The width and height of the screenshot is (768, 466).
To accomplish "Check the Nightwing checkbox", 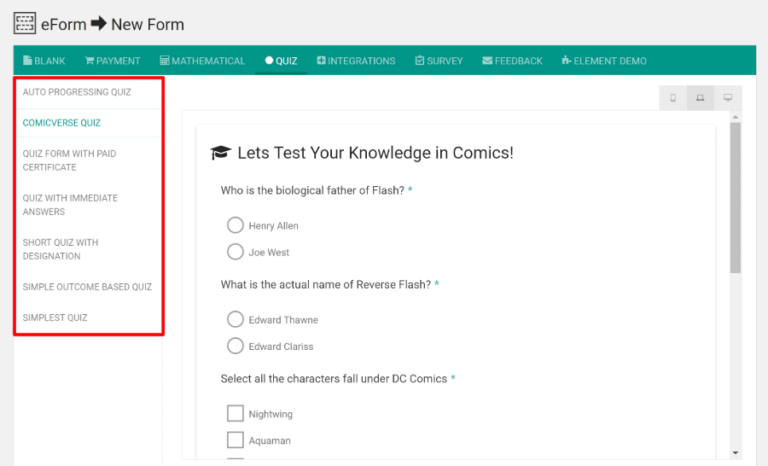I will [236, 413].
